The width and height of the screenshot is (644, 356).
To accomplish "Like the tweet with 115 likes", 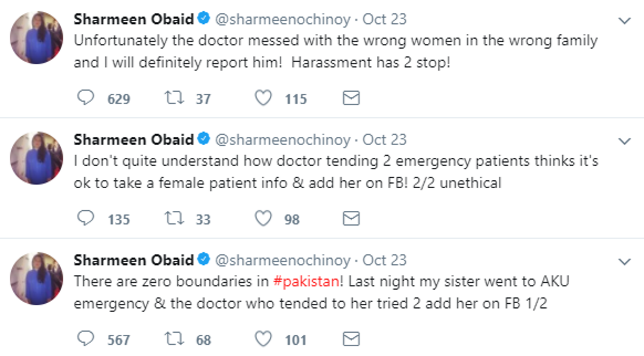I will 263,98.
